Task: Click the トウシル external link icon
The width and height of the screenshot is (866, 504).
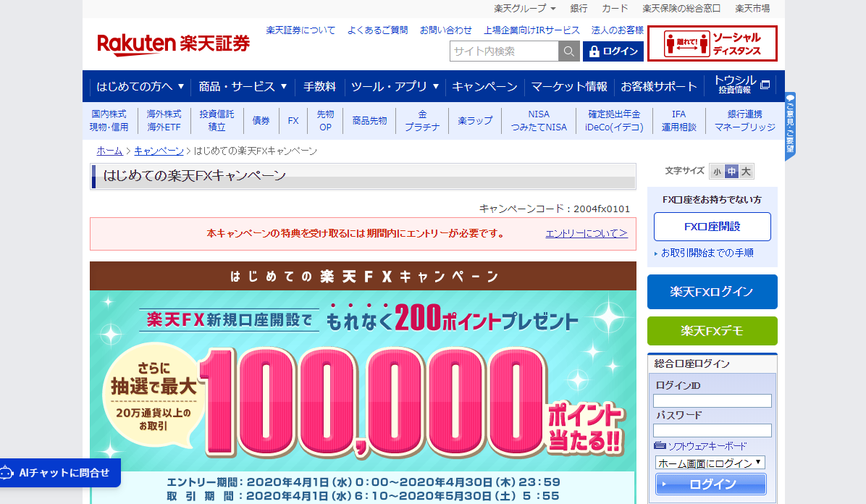Action: tap(765, 85)
